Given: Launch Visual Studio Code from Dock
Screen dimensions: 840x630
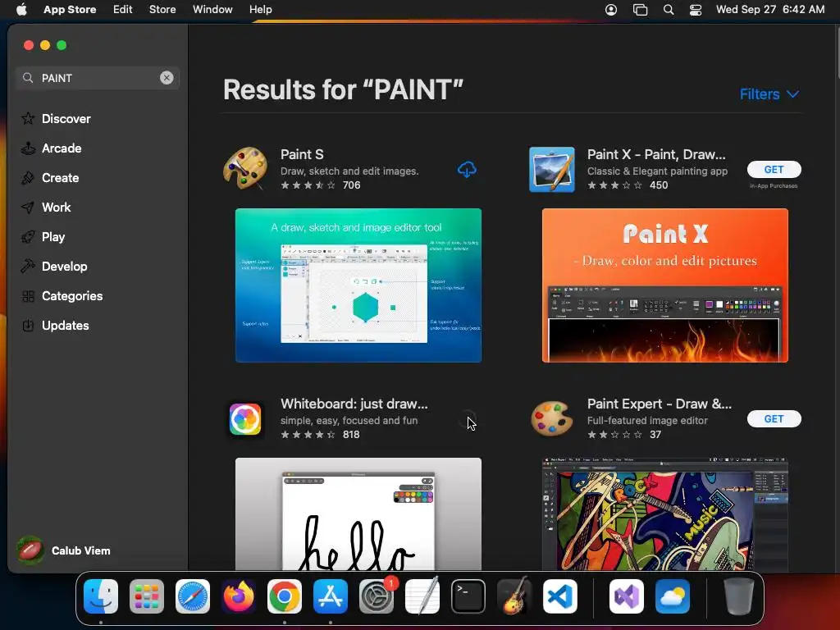Looking at the screenshot, I should pyautogui.click(x=560, y=596).
